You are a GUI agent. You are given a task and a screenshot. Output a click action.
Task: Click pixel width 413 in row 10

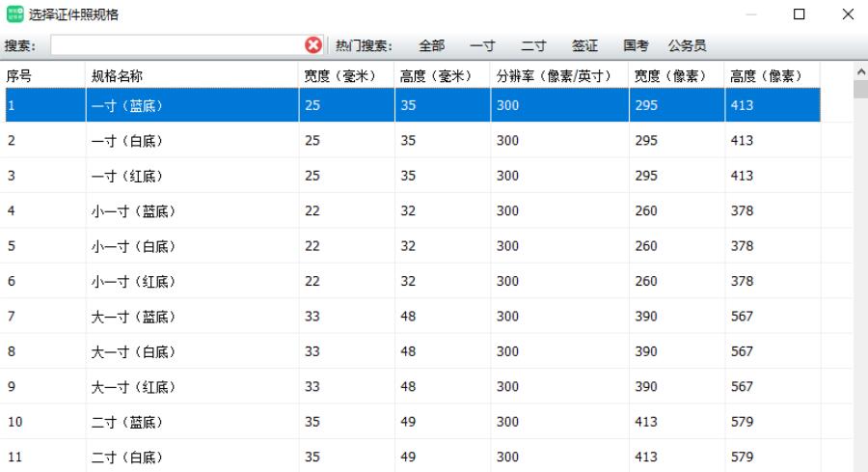coord(646,422)
